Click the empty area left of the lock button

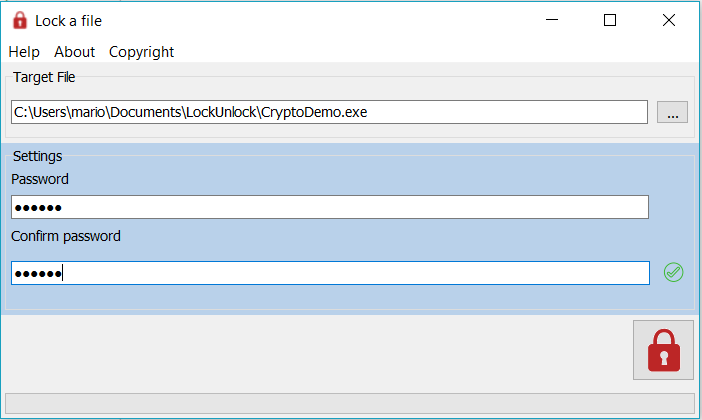click(316, 350)
